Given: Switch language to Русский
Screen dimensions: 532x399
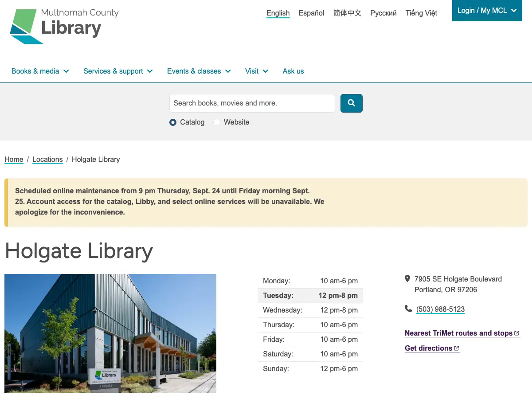Looking at the screenshot, I should (383, 13).
